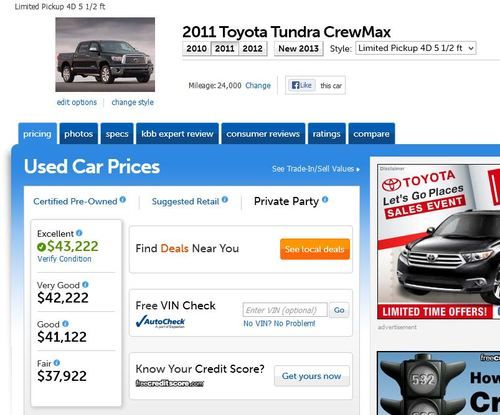Open the Fair condition info icon
Screen dimensions: 500x415
click(x=57, y=362)
